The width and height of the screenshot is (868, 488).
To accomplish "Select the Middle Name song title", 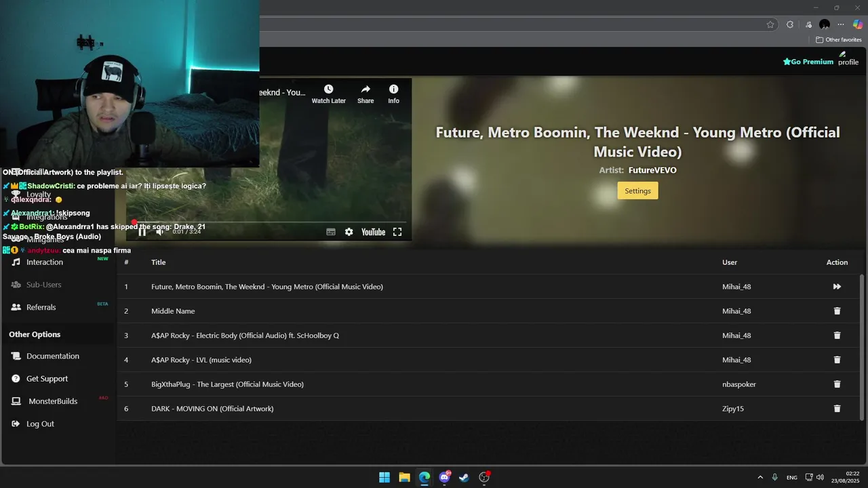I will click(173, 311).
